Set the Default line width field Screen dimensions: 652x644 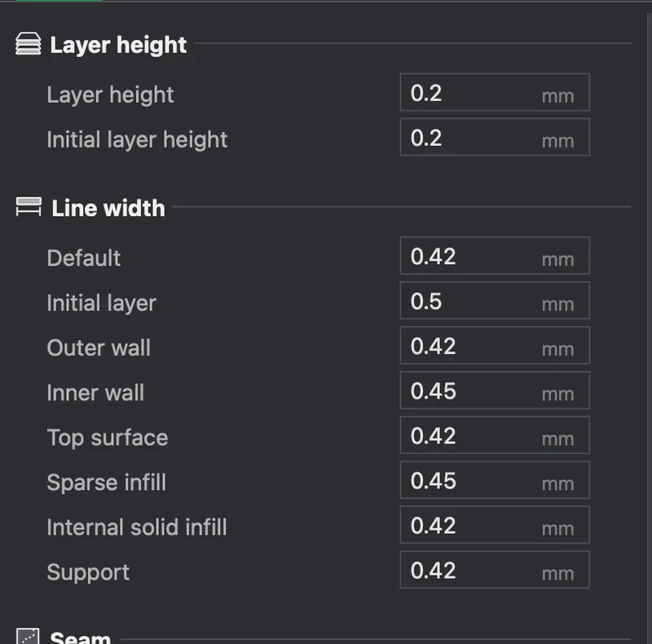point(495,256)
